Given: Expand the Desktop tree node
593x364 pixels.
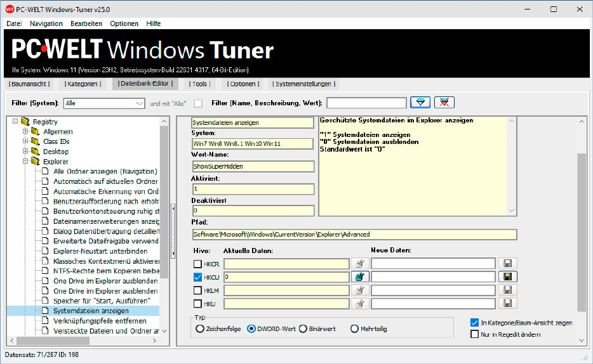Looking at the screenshot, I should coord(25,151).
